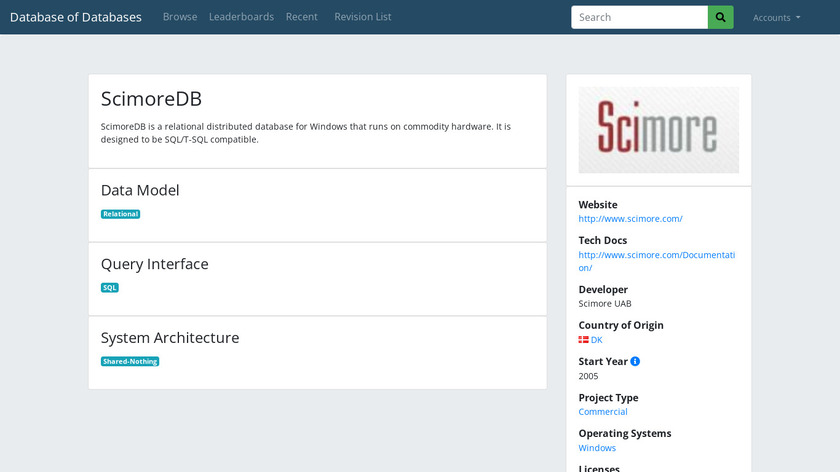Click the Database of Databases brand title
The image size is (840, 472).
click(x=76, y=17)
